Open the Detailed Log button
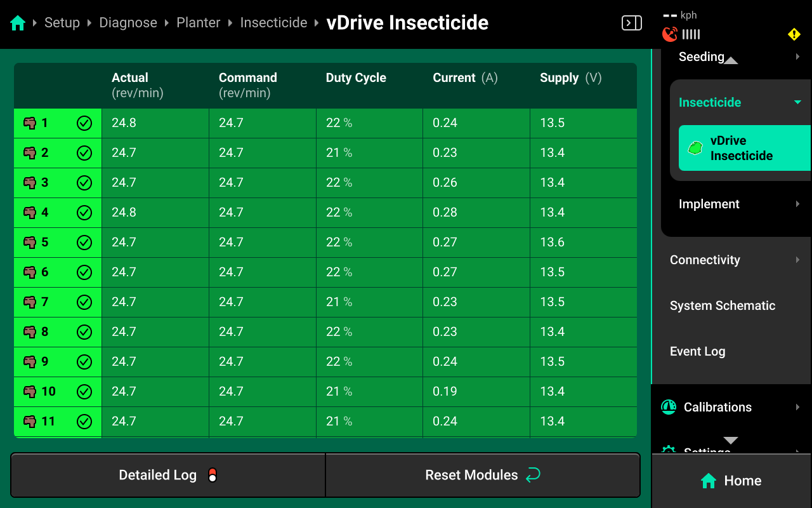The image size is (812, 508). tap(168, 475)
